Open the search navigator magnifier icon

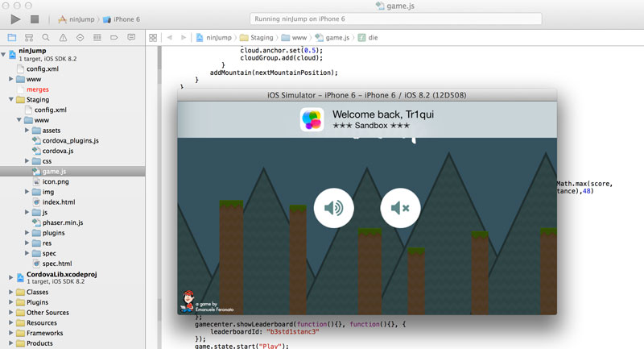coord(46,37)
